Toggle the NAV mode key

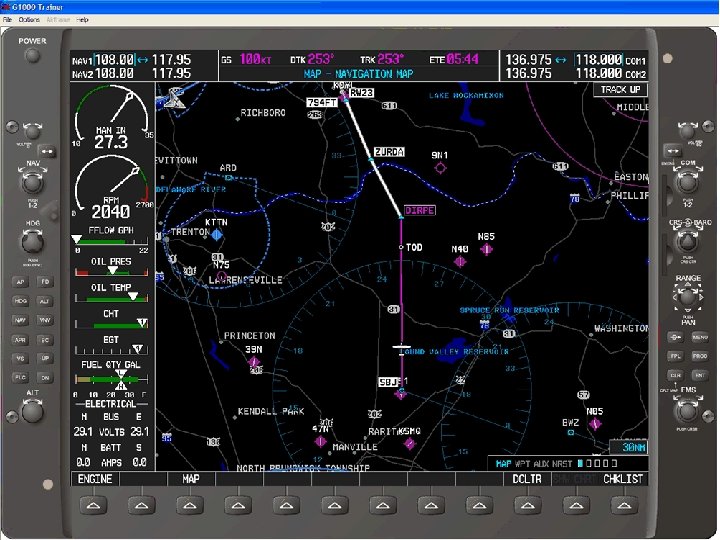coord(20,321)
